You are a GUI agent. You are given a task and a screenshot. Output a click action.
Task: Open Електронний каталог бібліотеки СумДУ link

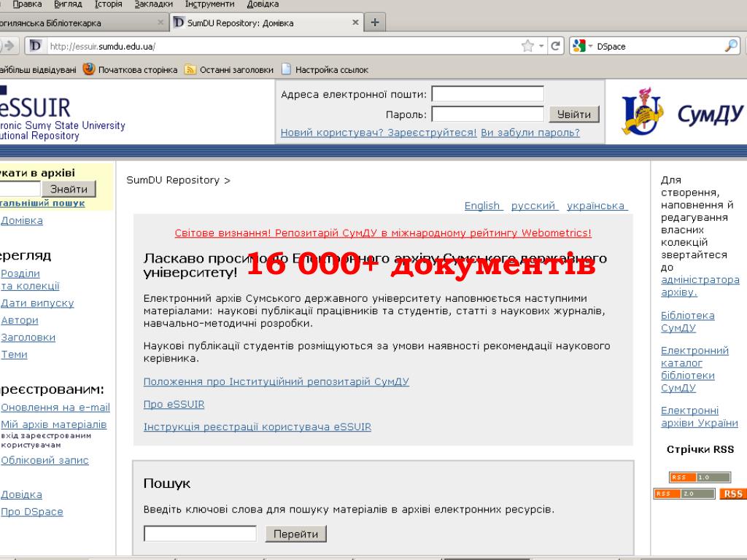click(694, 369)
